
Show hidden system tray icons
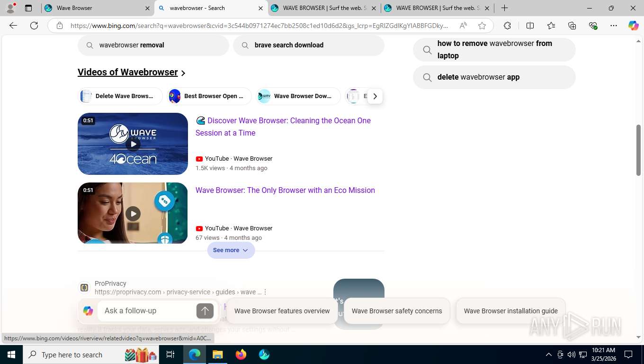click(x=548, y=355)
